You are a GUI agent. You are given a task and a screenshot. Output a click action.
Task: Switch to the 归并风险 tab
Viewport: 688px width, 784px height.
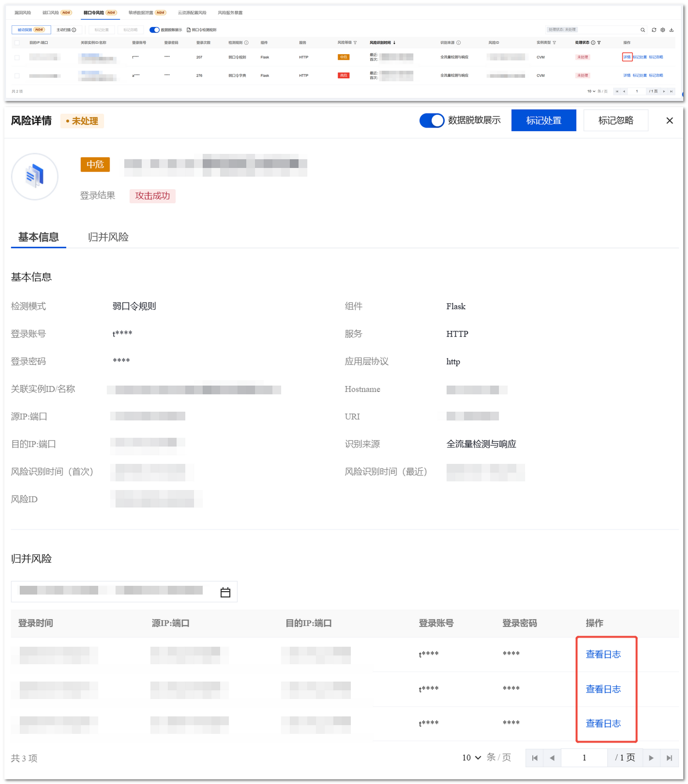[108, 237]
